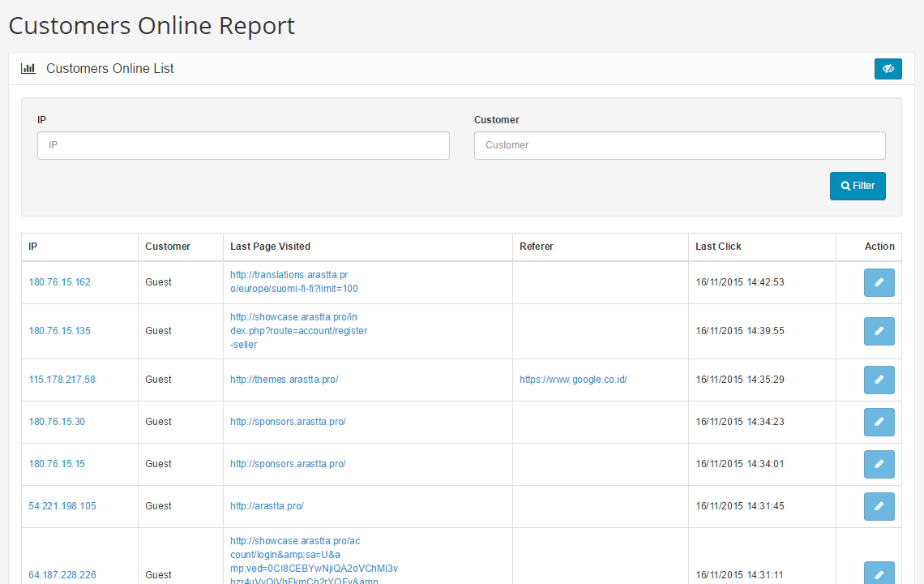
Task: Click the edit pencil for IP 180.76.15.135
Action: click(x=879, y=331)
